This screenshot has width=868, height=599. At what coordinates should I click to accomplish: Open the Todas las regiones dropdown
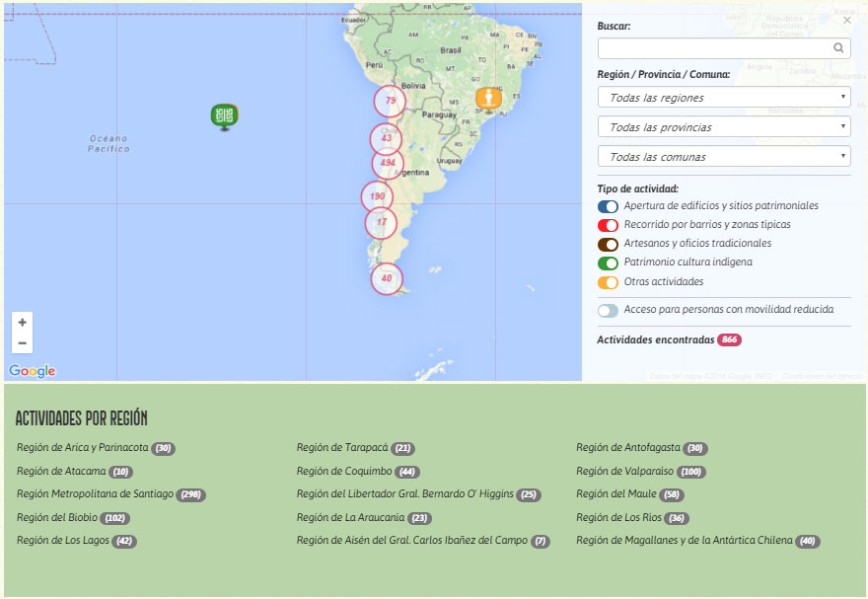click(x=723, y=98)
